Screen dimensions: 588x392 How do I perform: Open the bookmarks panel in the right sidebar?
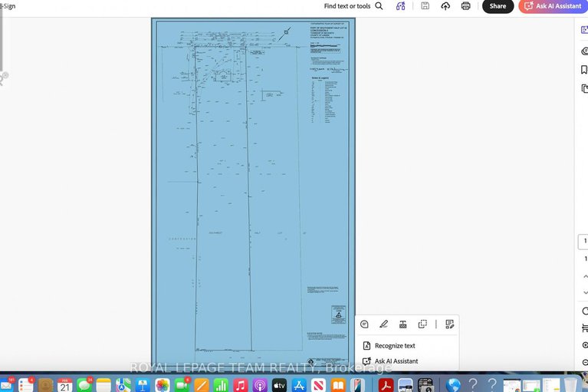(x=584, y=70)
